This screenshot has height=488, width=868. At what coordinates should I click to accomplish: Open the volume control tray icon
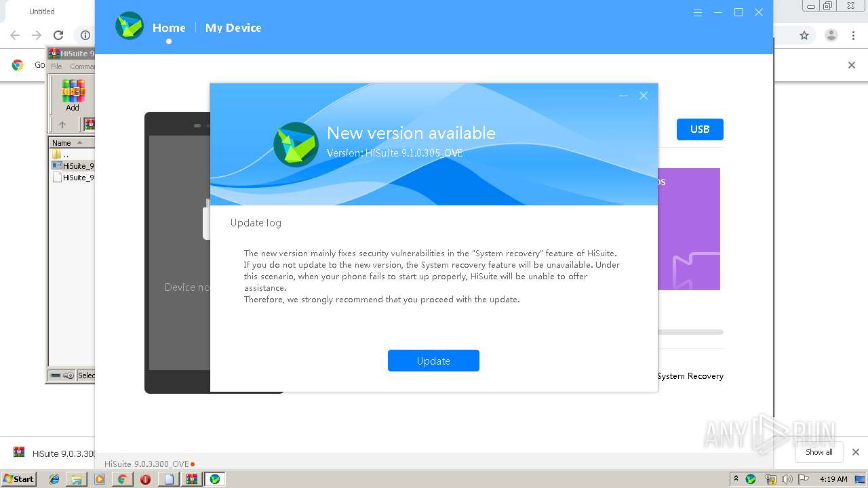pyautogui.click(x=787, y=479)
